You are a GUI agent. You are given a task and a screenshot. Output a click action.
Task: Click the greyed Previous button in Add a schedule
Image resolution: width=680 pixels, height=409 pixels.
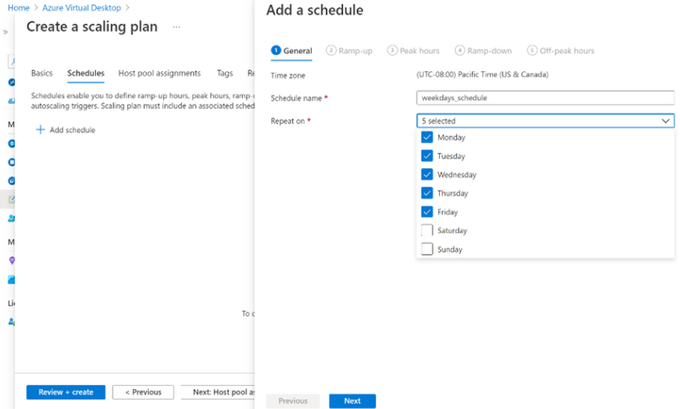click(293, 401)
